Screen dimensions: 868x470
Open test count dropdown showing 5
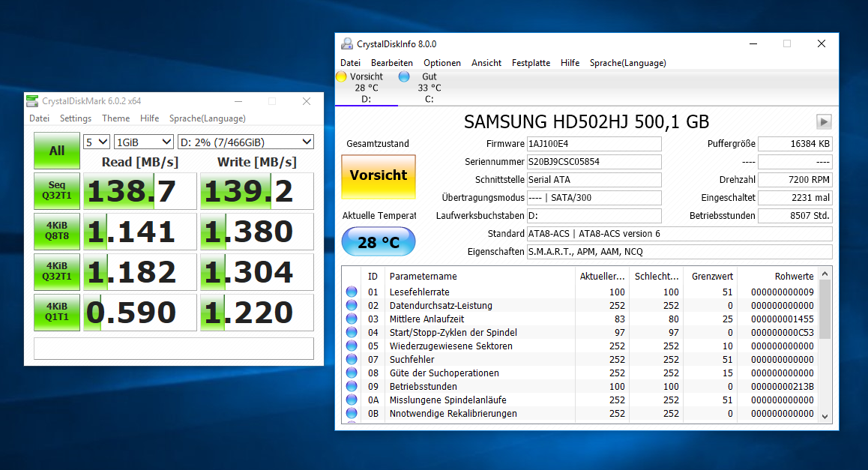pos(97,142)
